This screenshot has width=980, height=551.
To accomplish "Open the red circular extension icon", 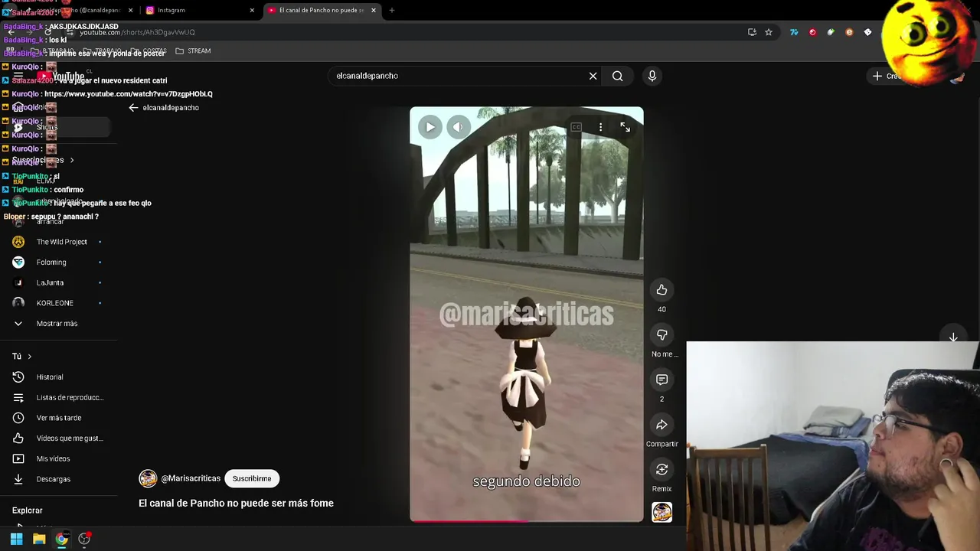I will click(812, 32).
